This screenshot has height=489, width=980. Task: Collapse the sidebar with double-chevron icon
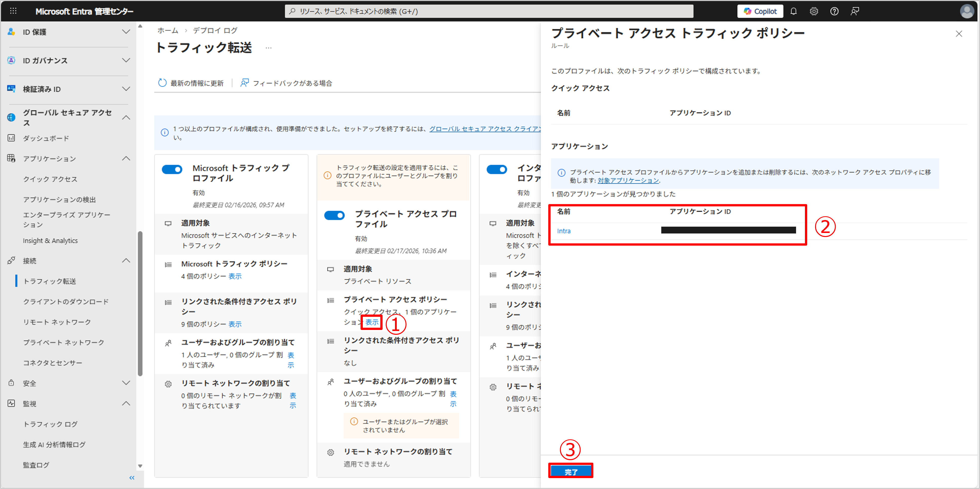point(132,478)
